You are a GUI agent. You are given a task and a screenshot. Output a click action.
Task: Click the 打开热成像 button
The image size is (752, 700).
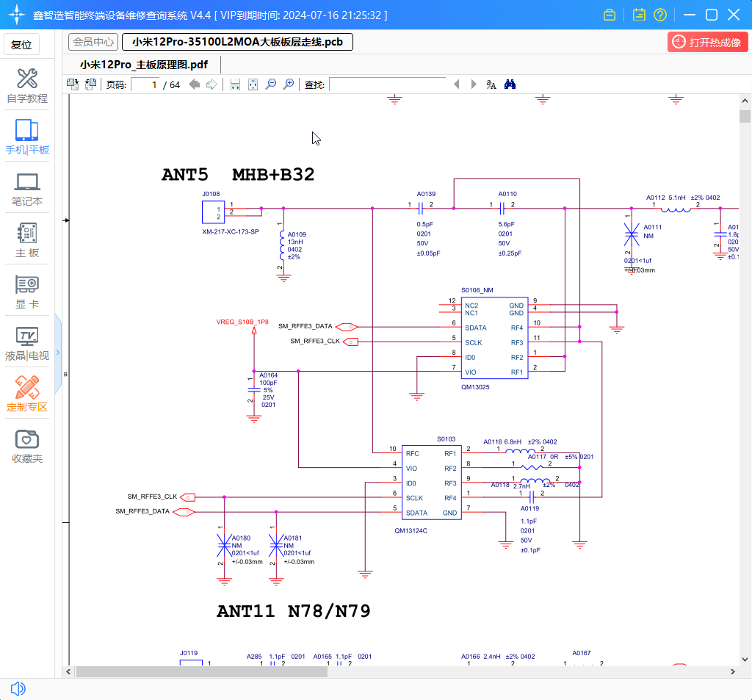[708, 42]
